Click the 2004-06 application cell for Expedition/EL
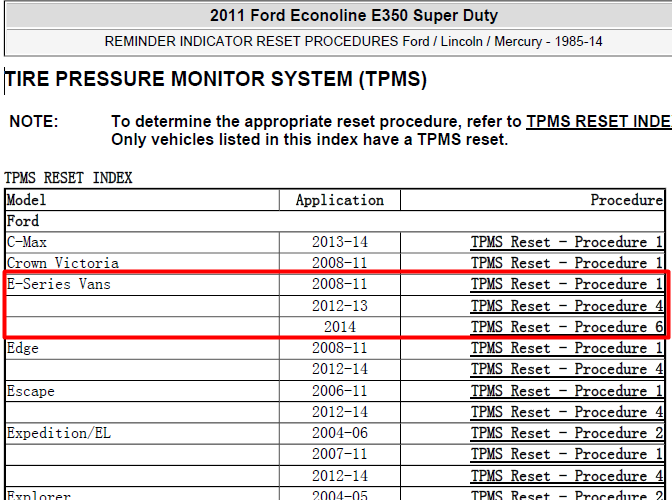Viewport: 672px width, 500px height. point(340,433)
